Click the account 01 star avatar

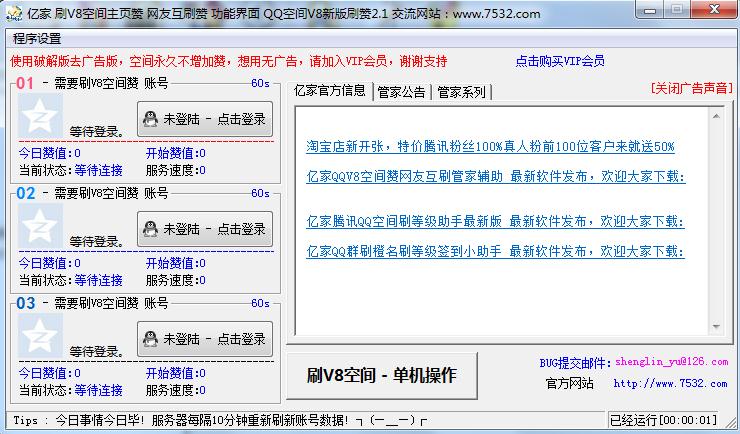coord(40,116)
